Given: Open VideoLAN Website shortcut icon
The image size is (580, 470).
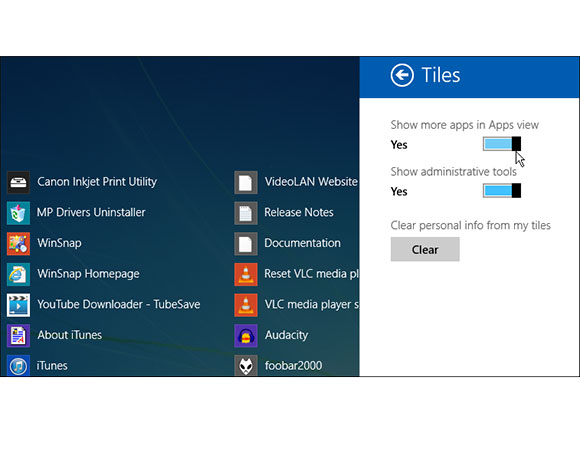Looking at the screenshot, I should coord(246,182).
